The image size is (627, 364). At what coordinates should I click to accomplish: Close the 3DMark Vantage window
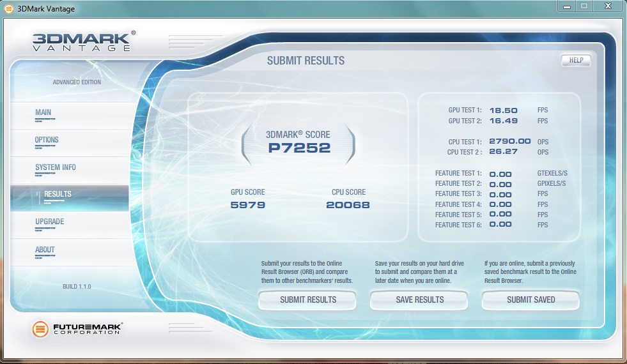pyautogui.click(x=608, y=6)
